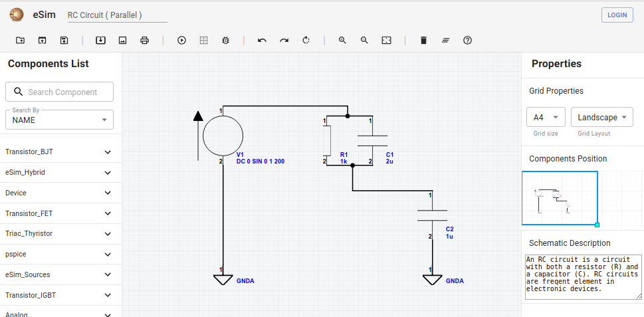Select the C1 capacitor symbol
Viewport: 644px width, 317px height.
coord(372,140)
